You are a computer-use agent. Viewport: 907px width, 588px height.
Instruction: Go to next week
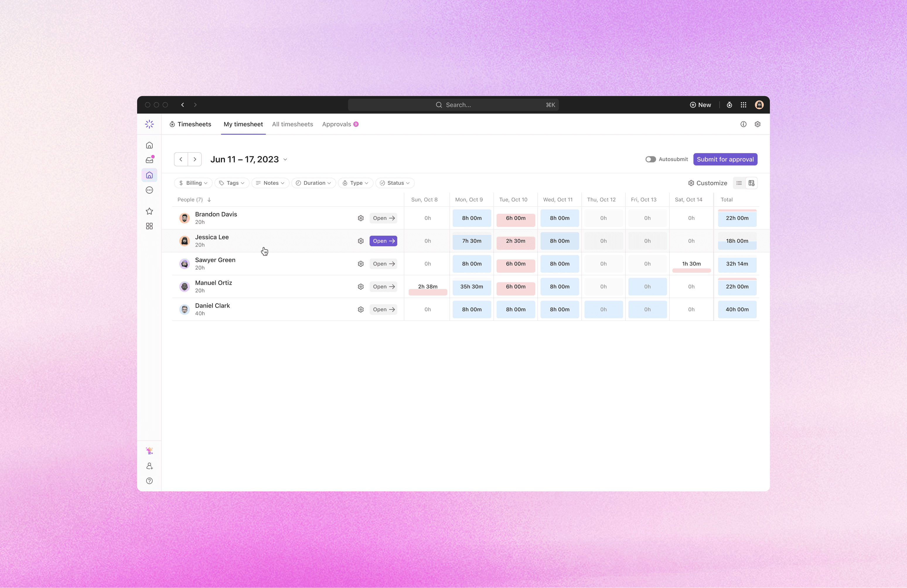[x=195, y=159]
